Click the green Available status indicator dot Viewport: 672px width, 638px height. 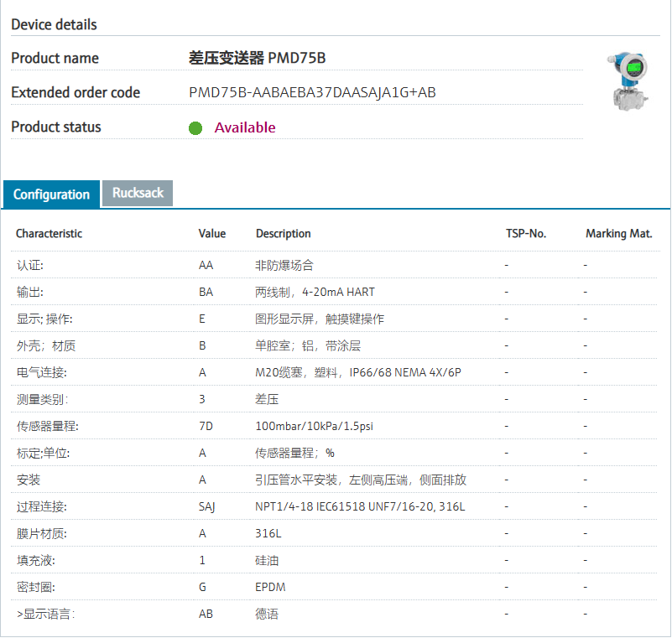[x=195, y=128]
